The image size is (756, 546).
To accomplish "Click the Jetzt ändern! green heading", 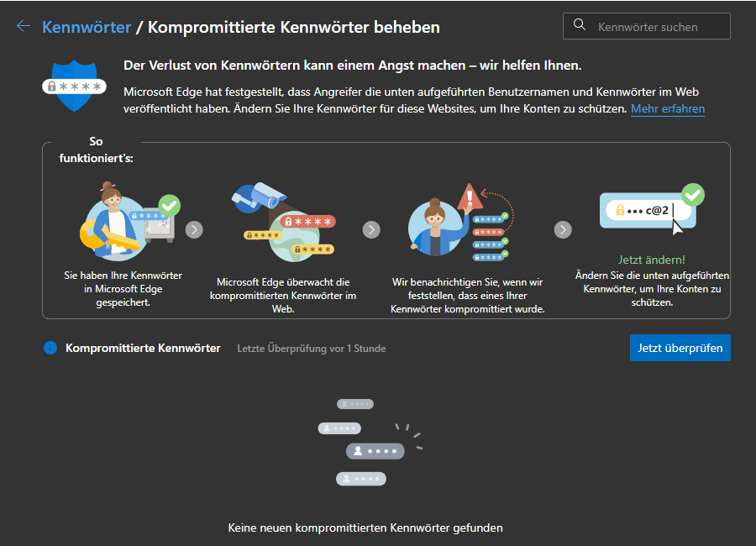I will coord(651,260).
